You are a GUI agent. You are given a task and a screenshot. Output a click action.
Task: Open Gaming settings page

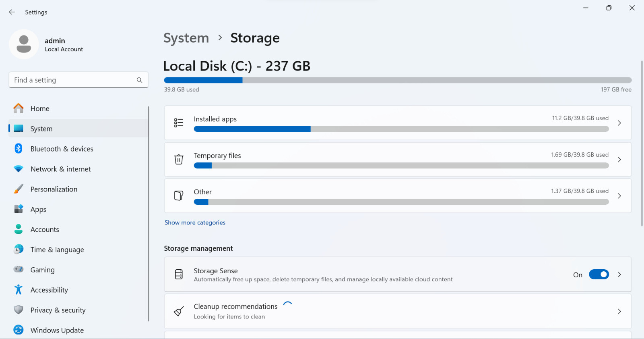coord(78,270)
